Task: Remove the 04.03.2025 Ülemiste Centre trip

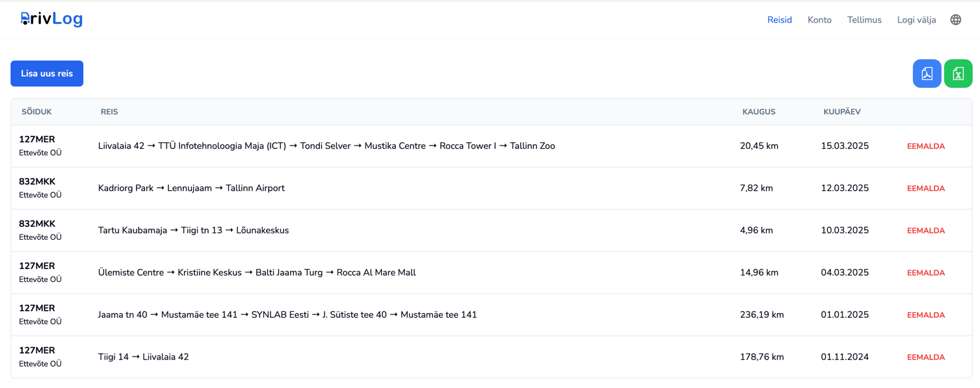Action: pyautogui.click(x=925, y=273)
